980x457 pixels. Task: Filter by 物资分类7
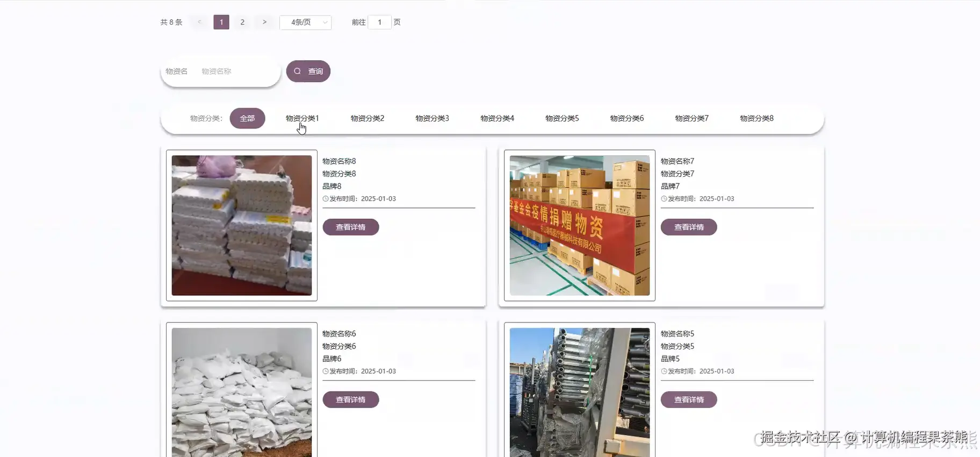tap(691, 118)
